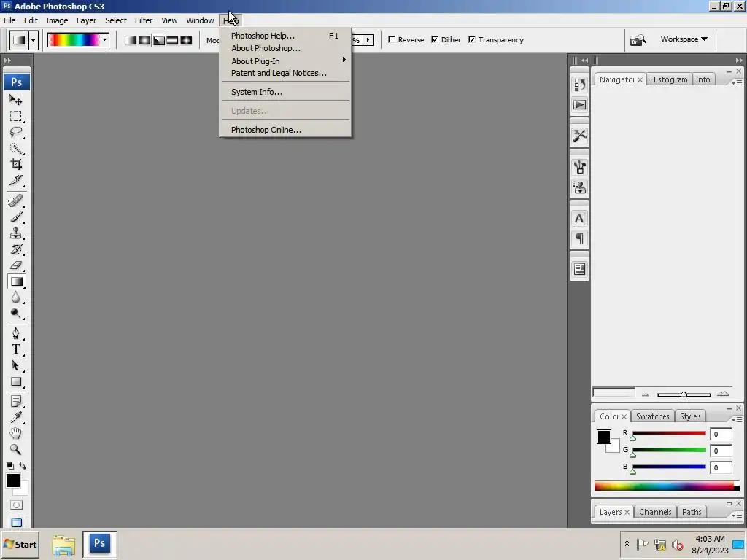Choose Diamond Gradient style
The width and height of the screenshot is (747, 560).
[x=186, y=40]
